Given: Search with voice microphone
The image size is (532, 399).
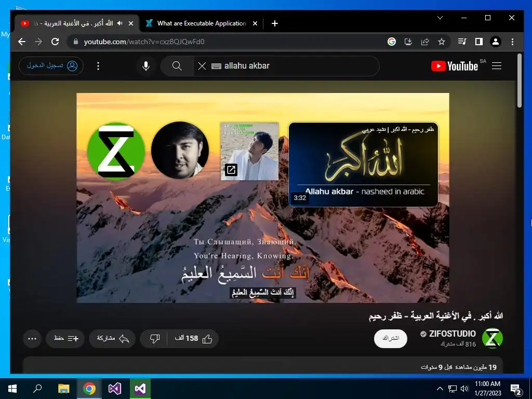Looking at the screenshot, I should tap(146, 66).
